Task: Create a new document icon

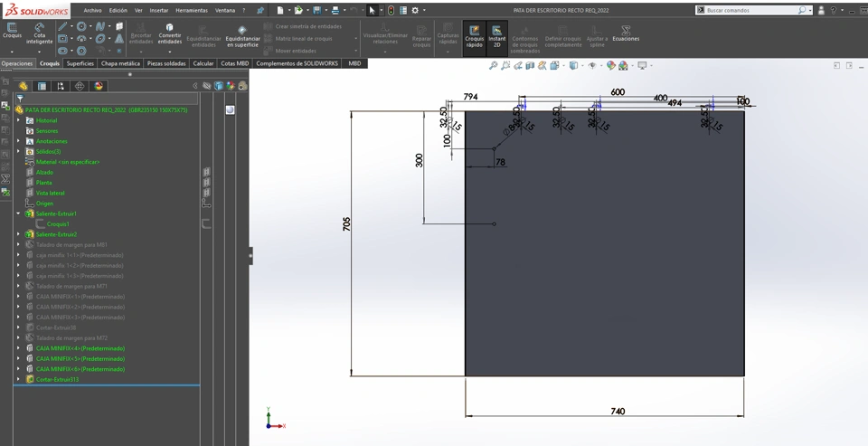Action: 280,10
